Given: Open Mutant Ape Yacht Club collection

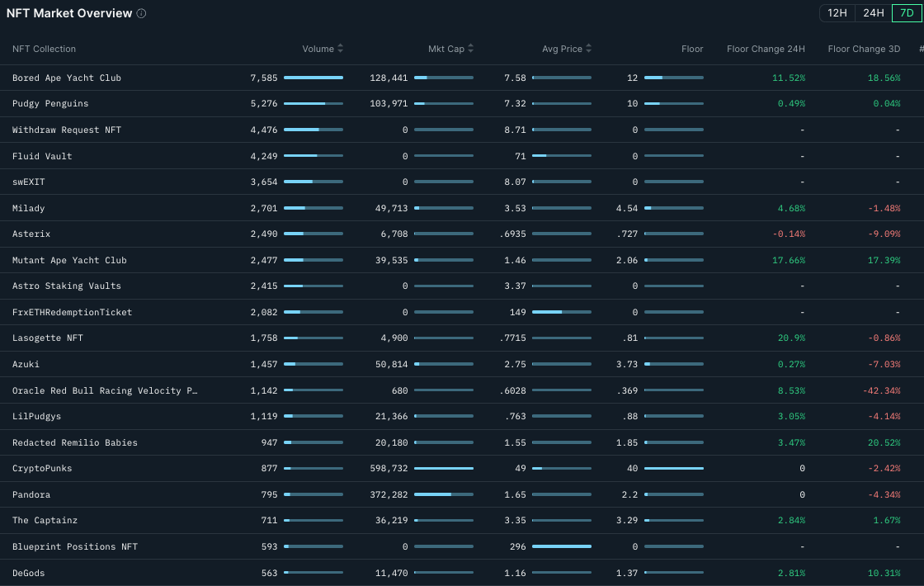Looking at the screenshot, I should 69,260.
